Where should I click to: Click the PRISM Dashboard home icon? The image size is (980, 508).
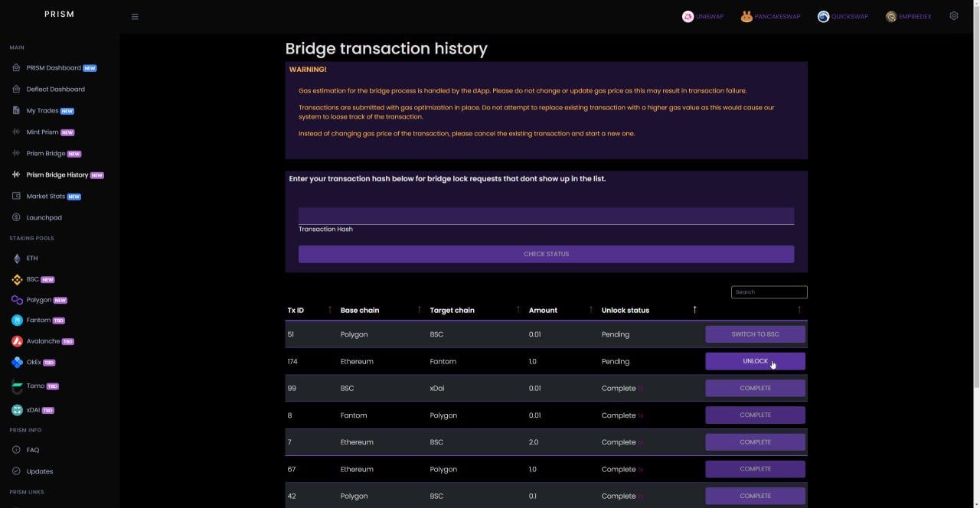pyautogui.click(x=17, y=67)
